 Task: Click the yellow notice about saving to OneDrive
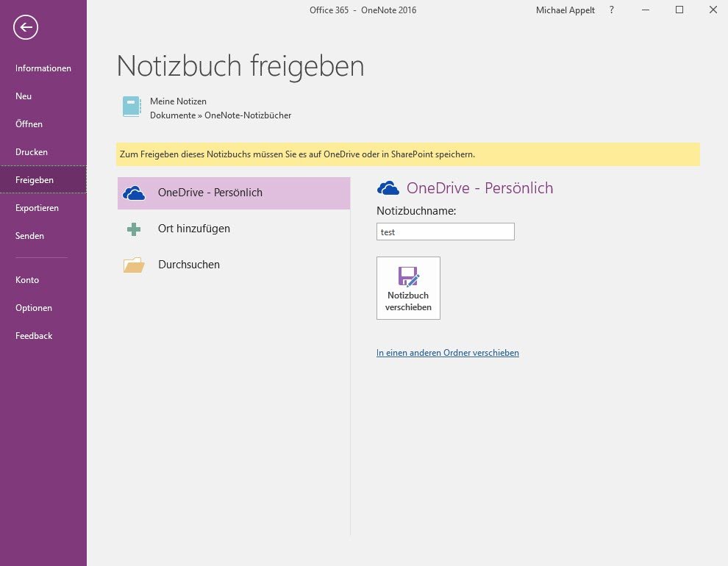pos(407,154)
